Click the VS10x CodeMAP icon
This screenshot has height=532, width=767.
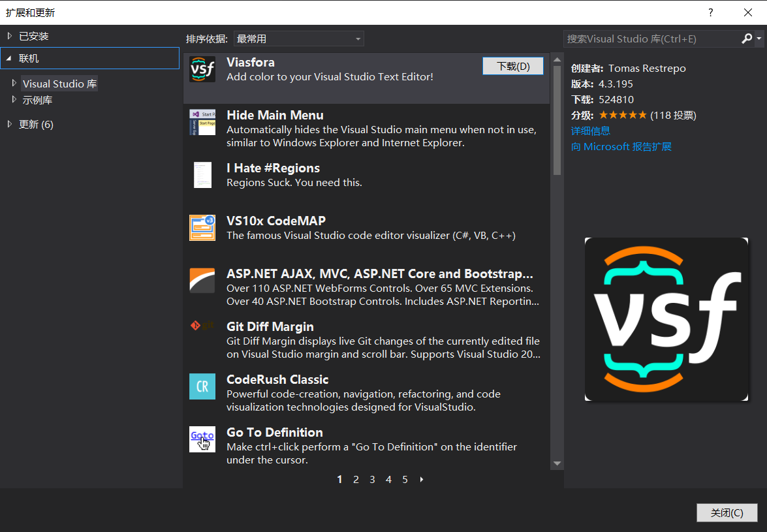point(202,228)
